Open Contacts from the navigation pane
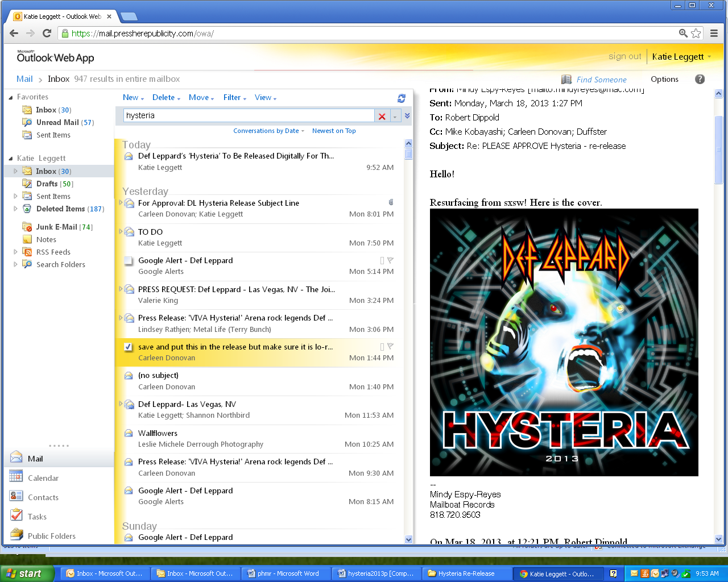728x582 pixels. pyautogui.click(x=43, y=497)
